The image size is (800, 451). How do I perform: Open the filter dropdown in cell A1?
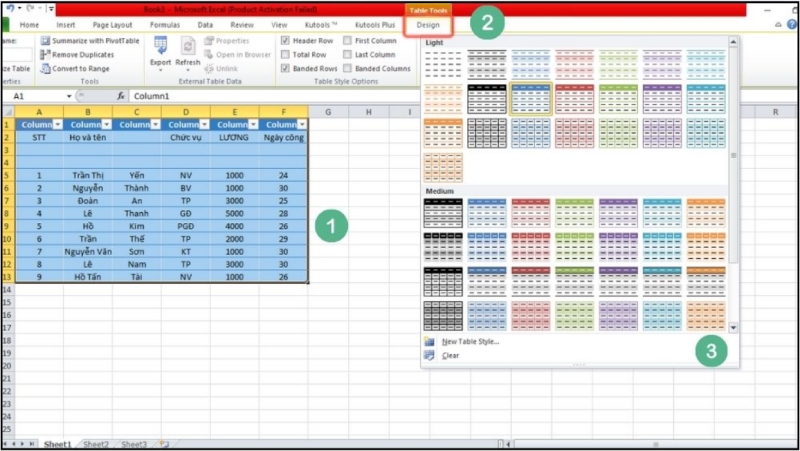(x=57, y=124)
